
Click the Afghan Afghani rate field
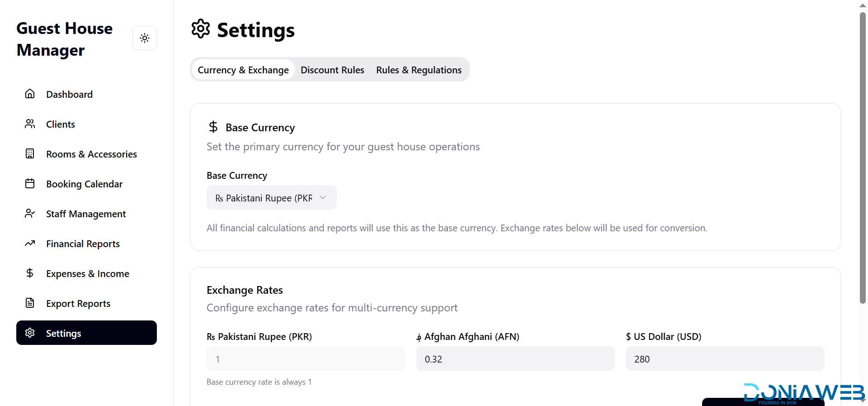tap(515, 359)
